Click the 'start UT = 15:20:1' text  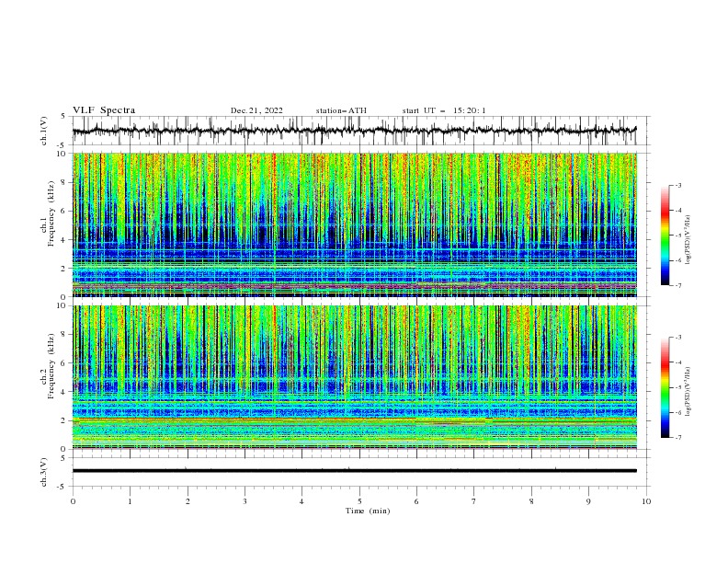coord(444,110)
